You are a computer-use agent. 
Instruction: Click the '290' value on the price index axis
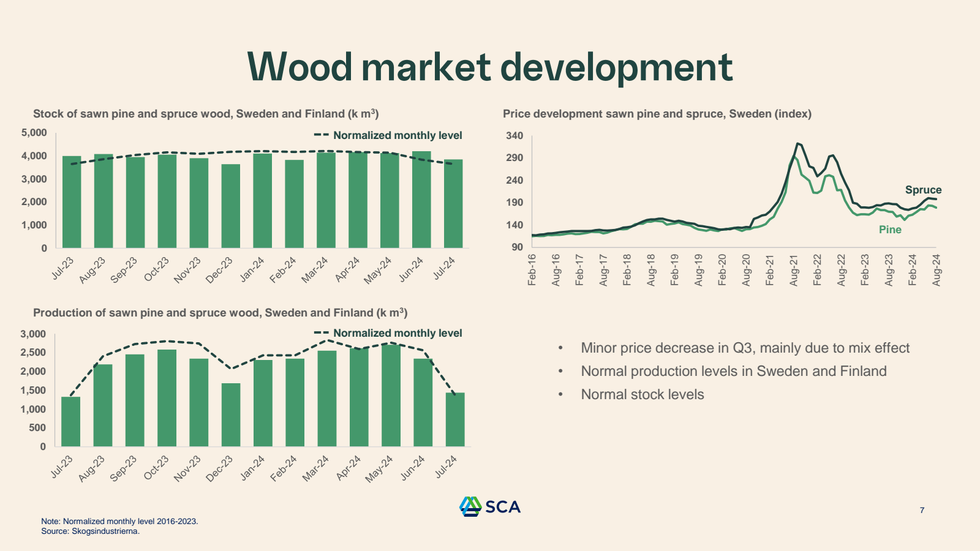tap(514, 158)
